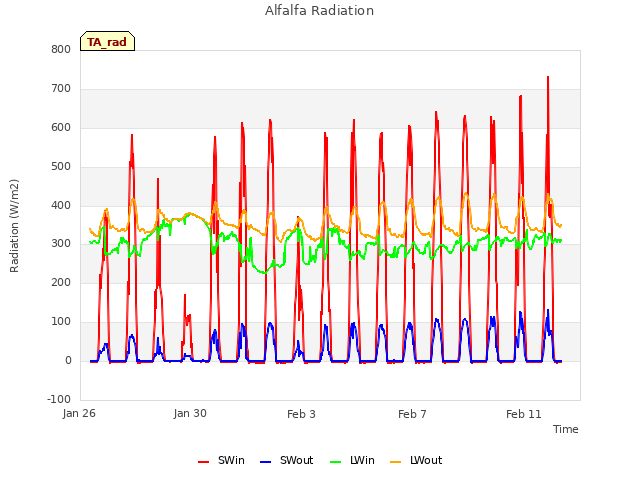
Task: Click the Feb 3 axis tick label
Action: click(x=301, y=414)
